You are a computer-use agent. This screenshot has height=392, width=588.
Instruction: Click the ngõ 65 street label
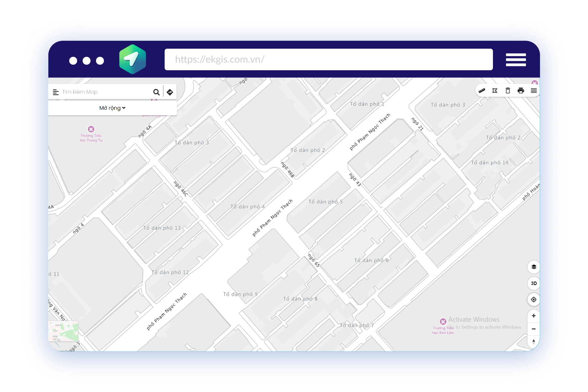(x=314, y=261)
